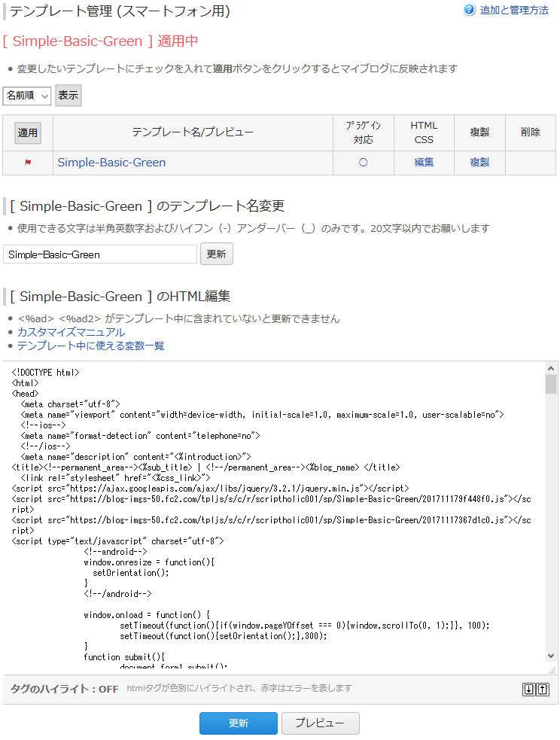Click the template name input field
The height and width of the screenshot is (740, 560).
(100, 254)
